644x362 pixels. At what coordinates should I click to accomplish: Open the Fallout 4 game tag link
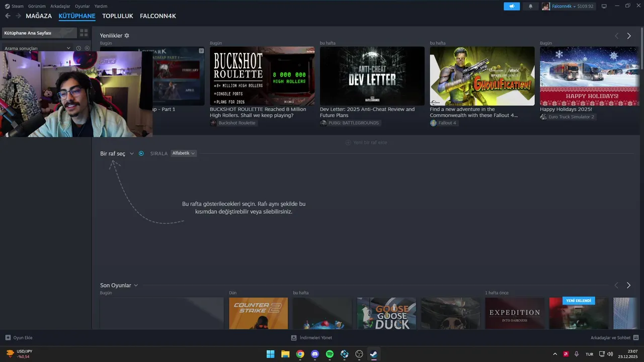[444, 123]
